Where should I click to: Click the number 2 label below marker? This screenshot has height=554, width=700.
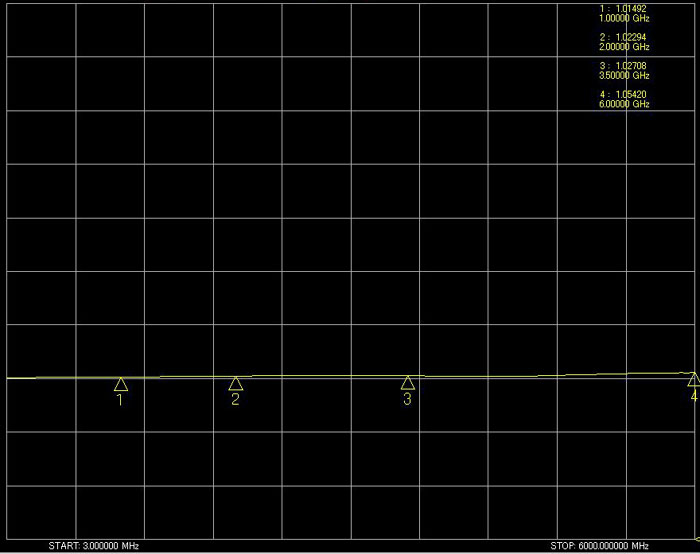[235, 401]
